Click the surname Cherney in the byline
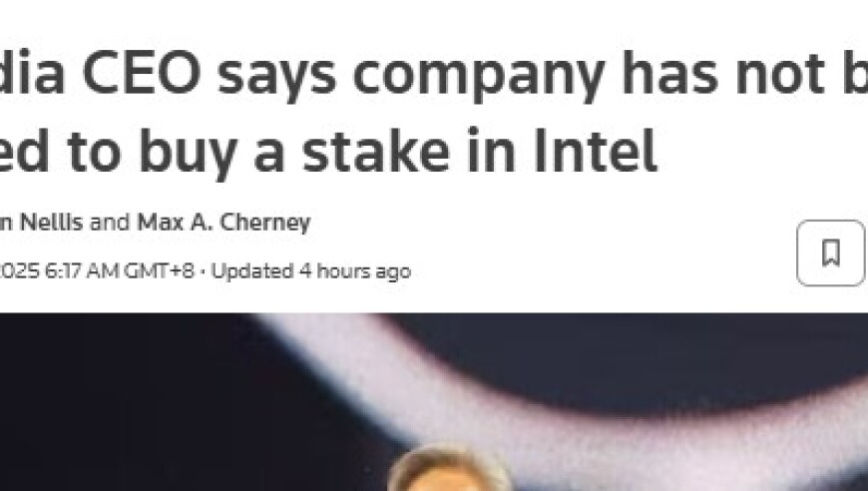The width and height of the screenshot is (868, 491). [x=265, y=222]
